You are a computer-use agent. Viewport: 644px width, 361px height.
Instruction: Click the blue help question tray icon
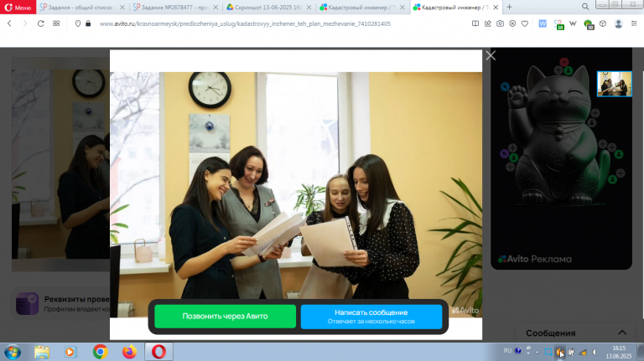518,351
